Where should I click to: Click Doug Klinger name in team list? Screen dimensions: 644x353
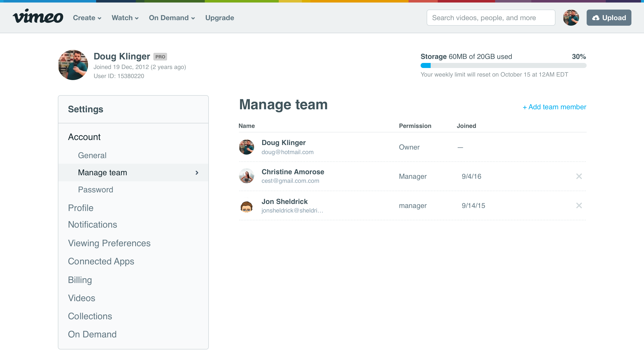point(284,143)
